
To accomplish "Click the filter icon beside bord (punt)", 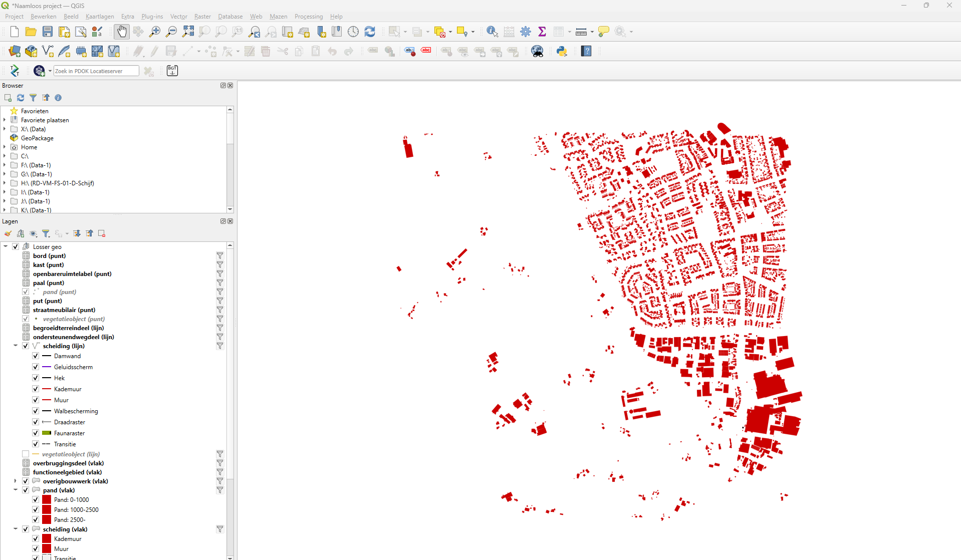I will (219, 256).
